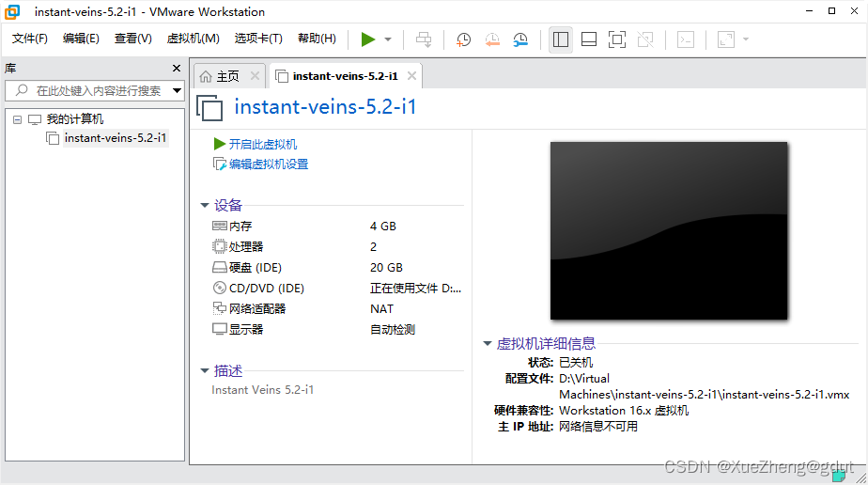Collapse the 虚拟机详细信息 section
The width and height of the screenshot is (868, 485).
[488, 344]
